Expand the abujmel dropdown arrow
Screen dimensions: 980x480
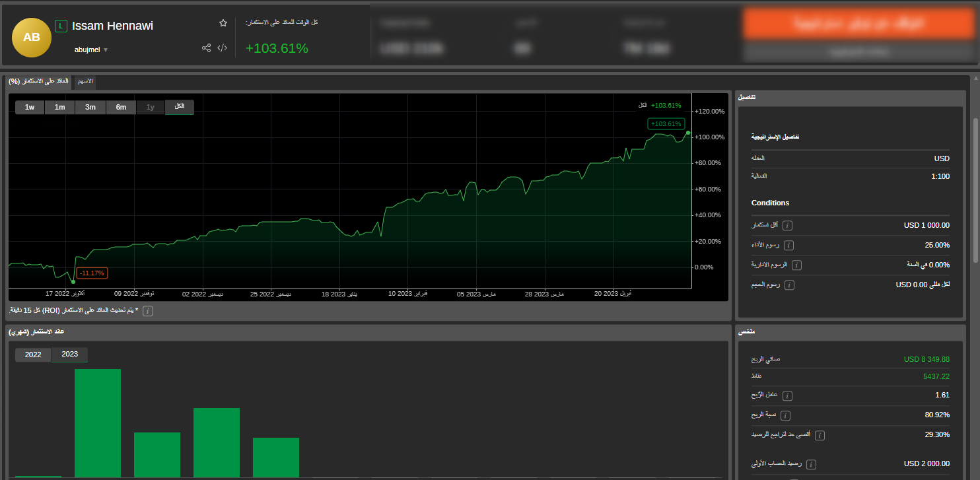[x=106, y=50]
